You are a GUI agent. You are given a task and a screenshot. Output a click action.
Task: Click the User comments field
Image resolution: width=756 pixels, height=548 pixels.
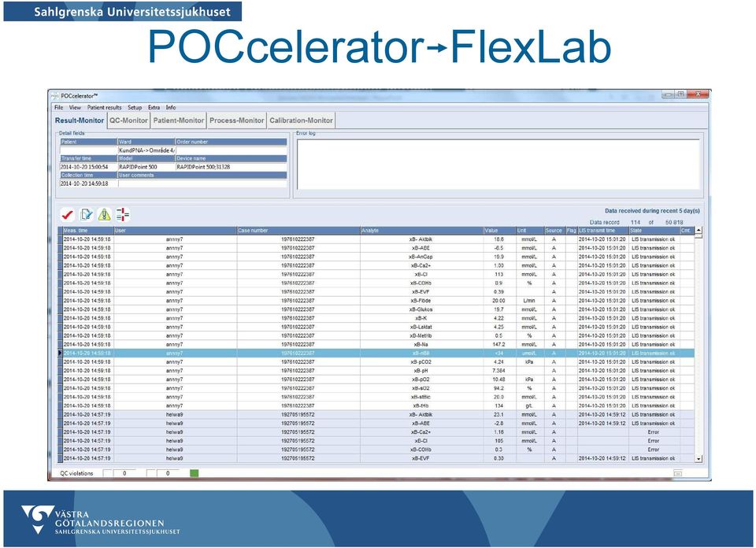click(x=202, y=183)
